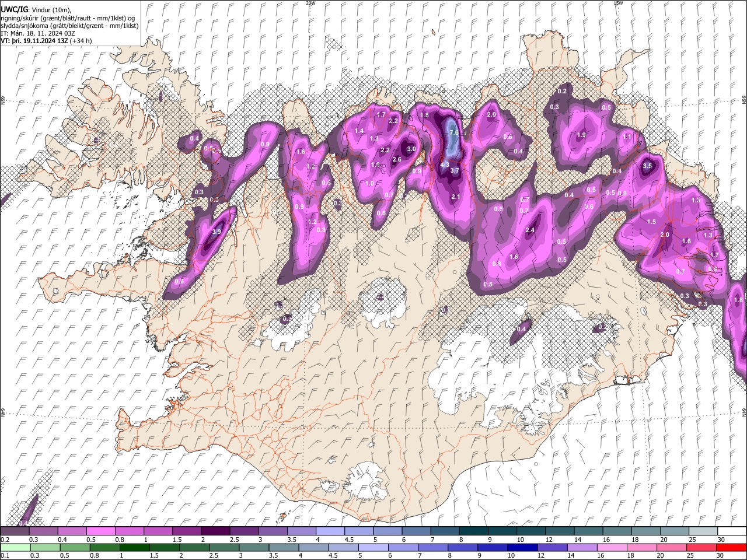This screenshot has height=560, width=747.
Task: Click the top legend swatch between 0.2 and 0.3
Action: point(15,531)
